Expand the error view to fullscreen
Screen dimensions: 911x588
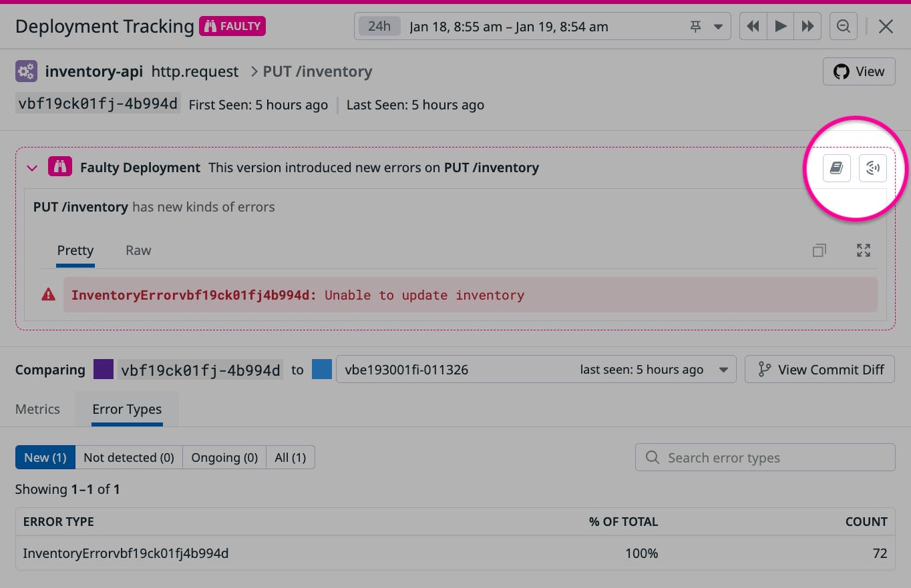863,250
